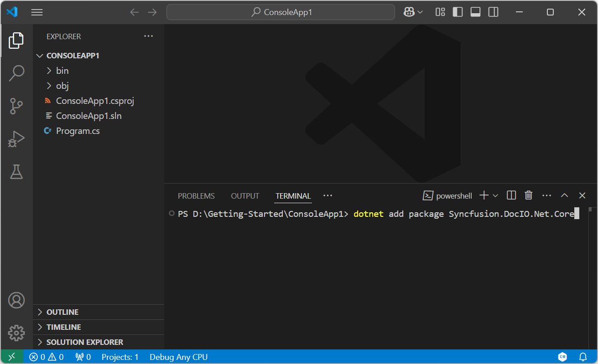
Task: Toggle the bottom panel layout button
Action: 475,12
